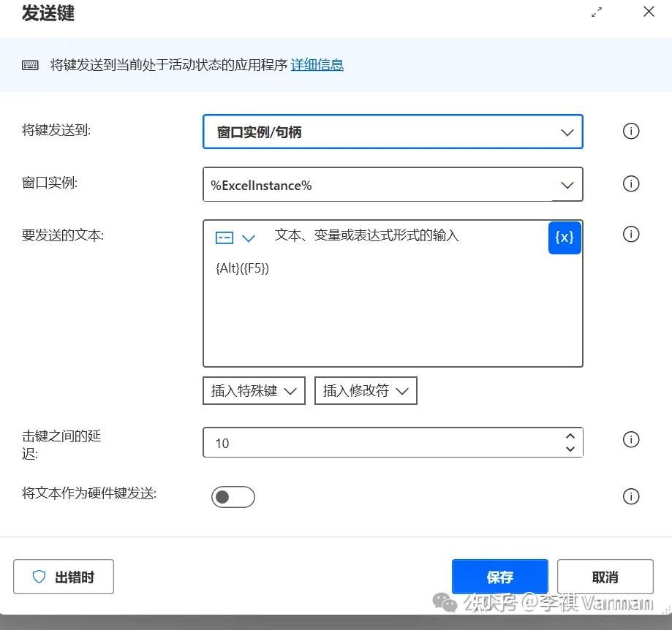Click the info icon beside 窗口实例
Screen dimensions: 672x630
630,183
